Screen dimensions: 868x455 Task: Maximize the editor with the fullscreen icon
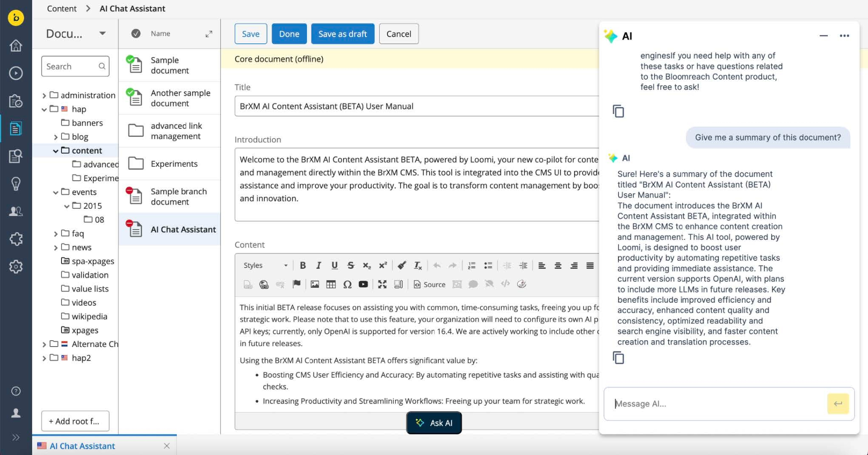pos(382,284)
